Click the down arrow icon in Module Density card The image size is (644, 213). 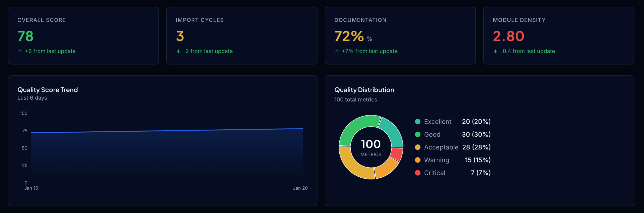click(x=496, y=51)
